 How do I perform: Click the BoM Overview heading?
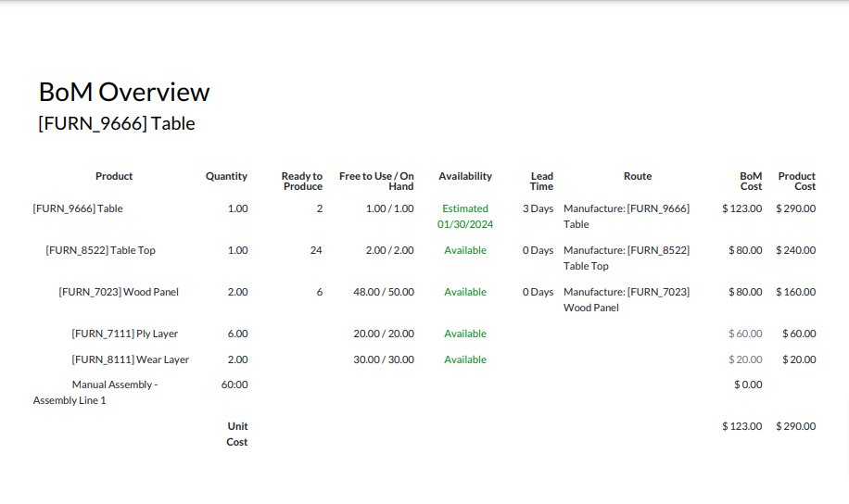124,92
